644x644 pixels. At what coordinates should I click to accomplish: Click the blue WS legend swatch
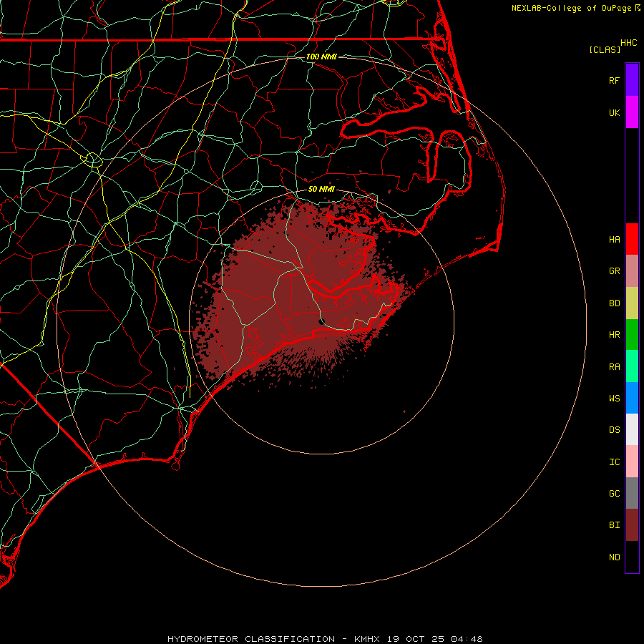632,398
